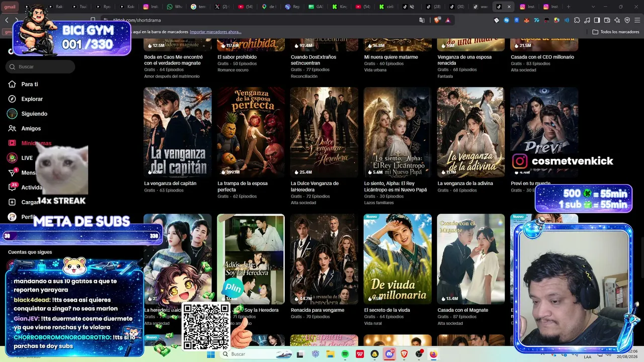The image size is (644, 362).
Task: Open Casada con el Magnate title link
Action: (x=463, y=310)
